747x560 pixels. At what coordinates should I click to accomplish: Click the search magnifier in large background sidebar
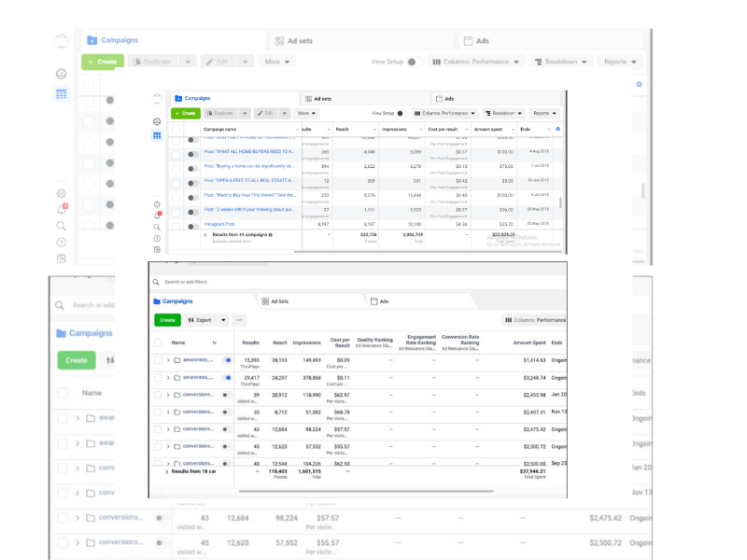pyautogui.click(x=62, y=226)
